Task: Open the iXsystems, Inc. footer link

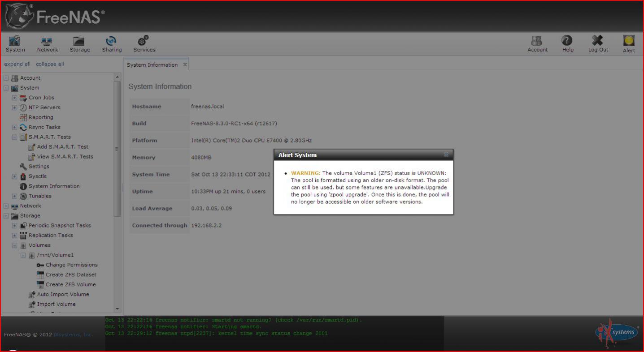Action: click(x=73, y=335)
